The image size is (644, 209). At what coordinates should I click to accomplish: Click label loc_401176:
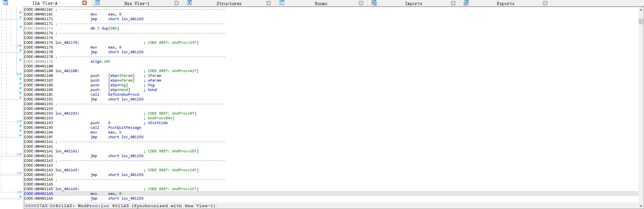coord(67,42)
